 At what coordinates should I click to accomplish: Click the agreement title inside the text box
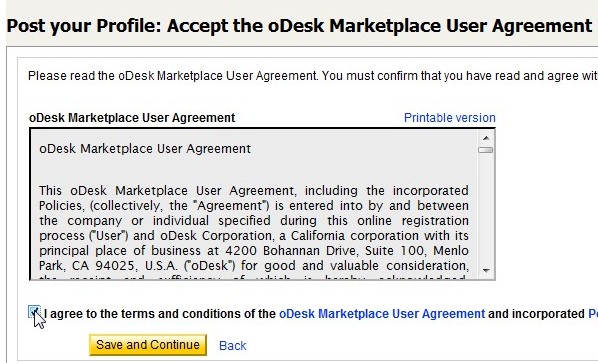145,149
